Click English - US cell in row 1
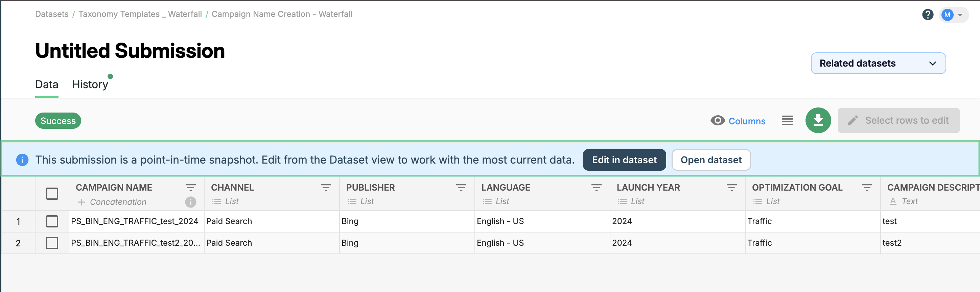 click(542, 221)
